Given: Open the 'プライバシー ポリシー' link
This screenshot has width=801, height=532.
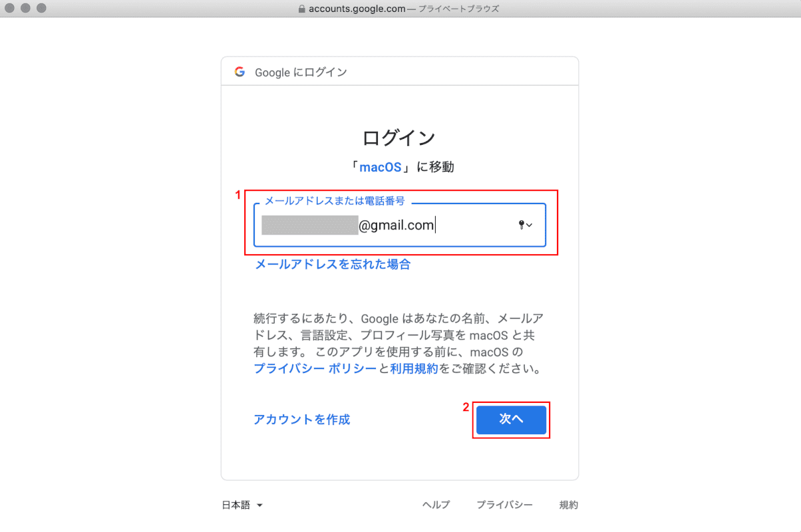Looking at the screenshot, I should point(315,368).
